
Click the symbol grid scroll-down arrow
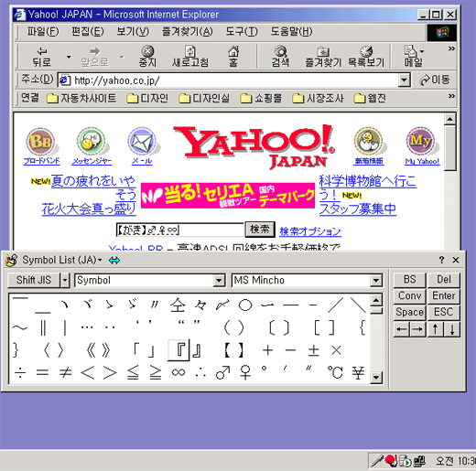point(376,378)
